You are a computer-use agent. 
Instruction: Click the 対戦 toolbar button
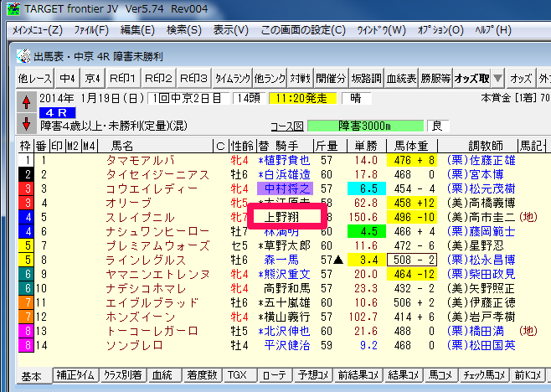pyautogui.click(x=300, y=78)
